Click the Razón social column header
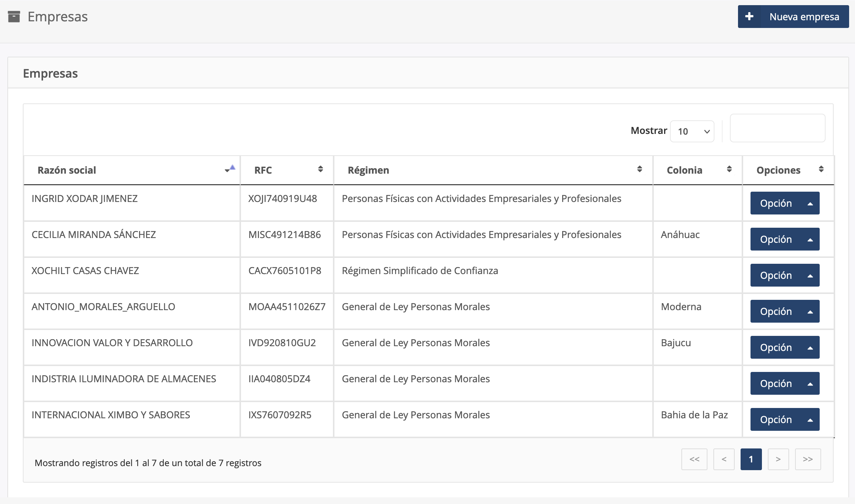Image resolution: width=855 pixels, height=504 pixels. click(x=132, y=170)
